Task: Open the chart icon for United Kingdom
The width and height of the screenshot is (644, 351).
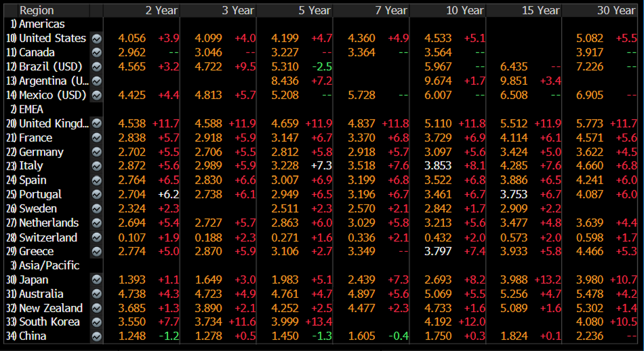Action: click(97, 123)
